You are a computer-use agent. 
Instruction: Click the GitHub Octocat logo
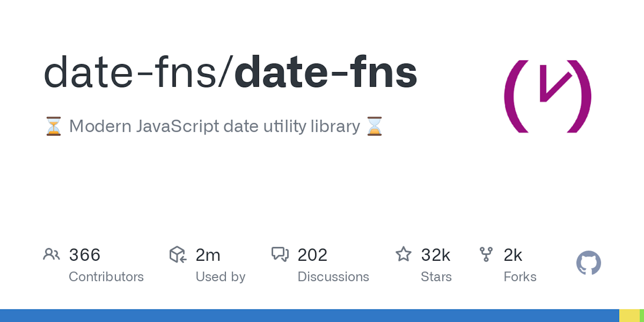point(589,263)
